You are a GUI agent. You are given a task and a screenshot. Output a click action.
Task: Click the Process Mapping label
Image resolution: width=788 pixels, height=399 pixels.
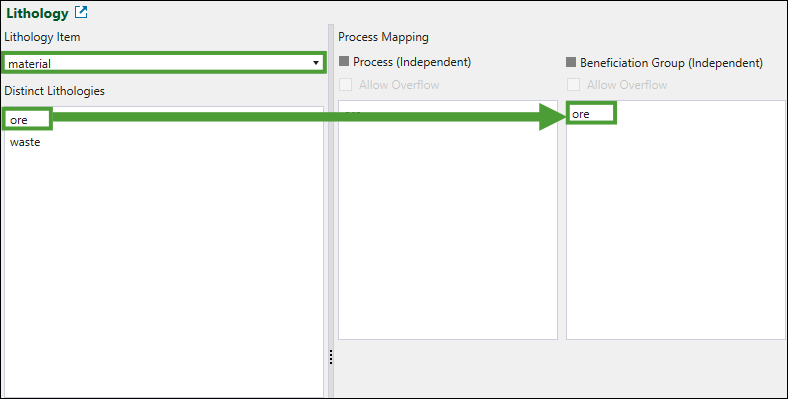(383, 37)
